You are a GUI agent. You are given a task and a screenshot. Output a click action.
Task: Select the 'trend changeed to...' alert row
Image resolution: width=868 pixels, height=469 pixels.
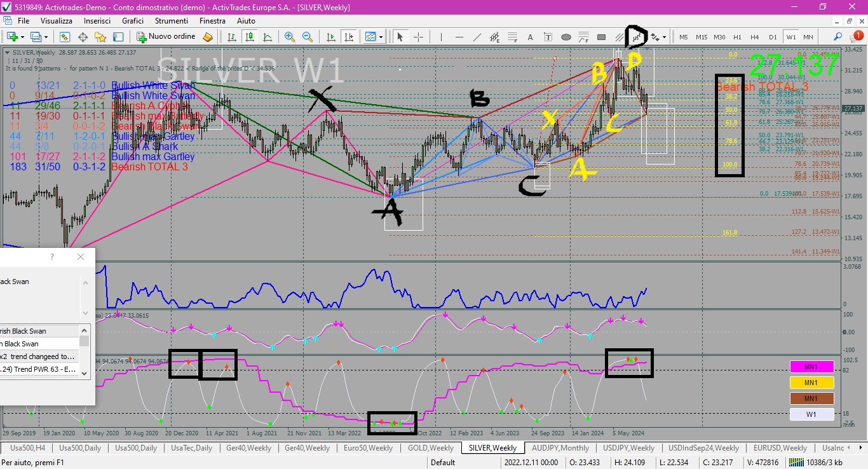tap(39, 357)
